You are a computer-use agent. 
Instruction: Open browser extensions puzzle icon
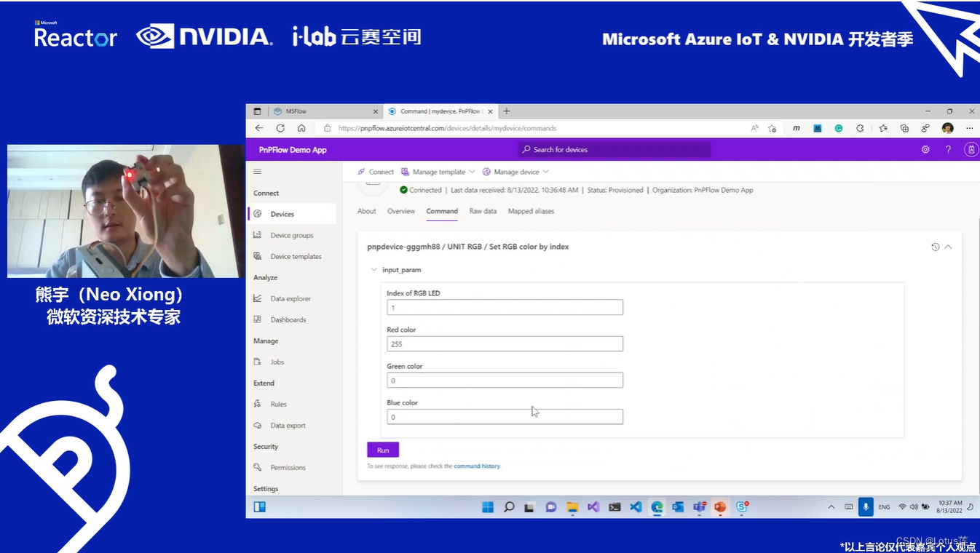pos(860,128)
